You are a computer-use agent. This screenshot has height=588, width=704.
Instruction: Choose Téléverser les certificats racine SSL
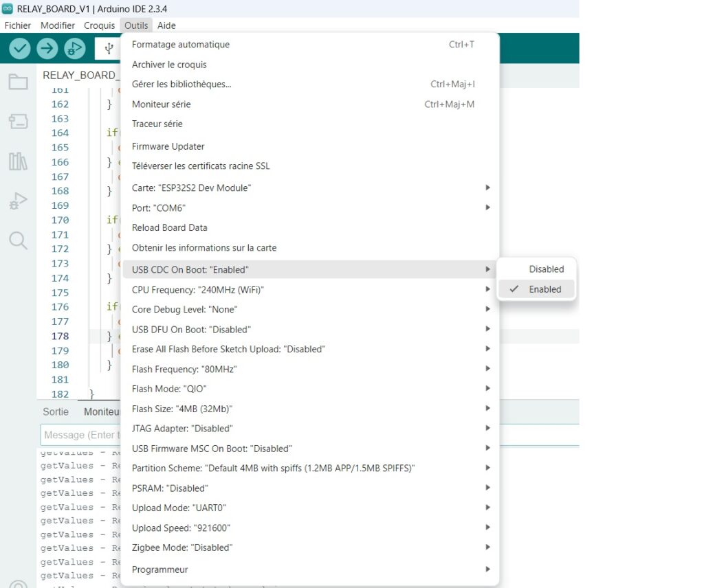(x=309, y=166)
